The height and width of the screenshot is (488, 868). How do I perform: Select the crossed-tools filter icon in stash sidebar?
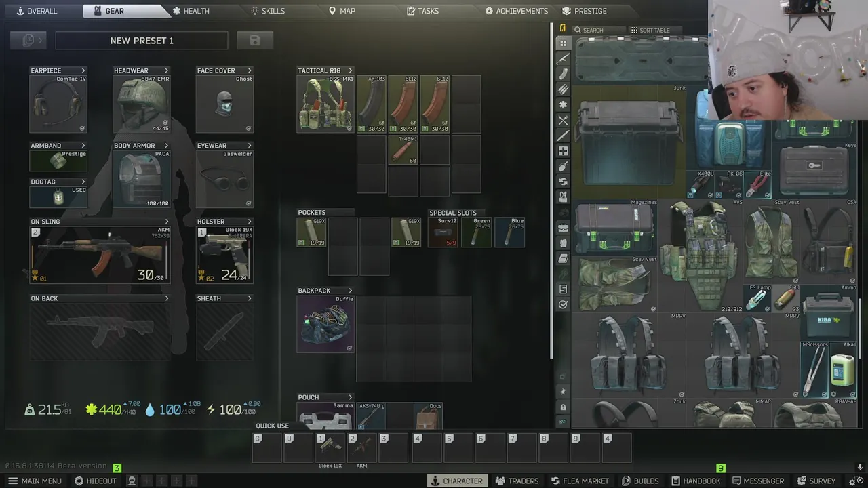coord(563,120)
